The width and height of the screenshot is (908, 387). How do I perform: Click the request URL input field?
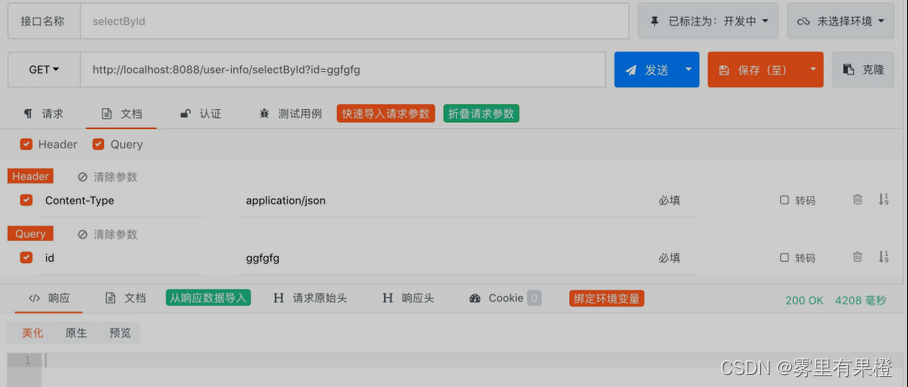[343, 70]
